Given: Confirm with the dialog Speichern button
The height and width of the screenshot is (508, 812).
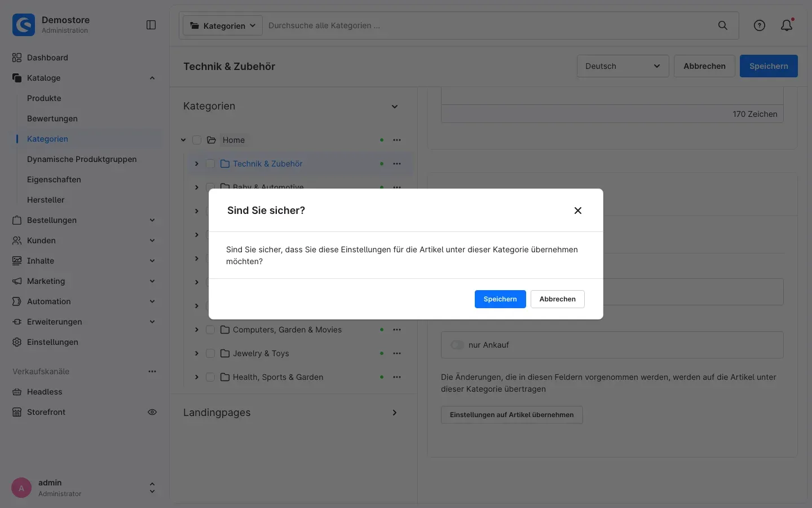Looking at the screenshot, I should (x=500, y=299).
